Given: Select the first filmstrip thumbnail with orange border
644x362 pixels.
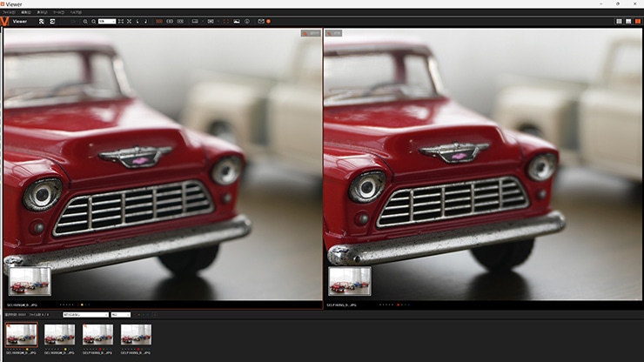Looking at the screenshot, I should coord(22,334).
